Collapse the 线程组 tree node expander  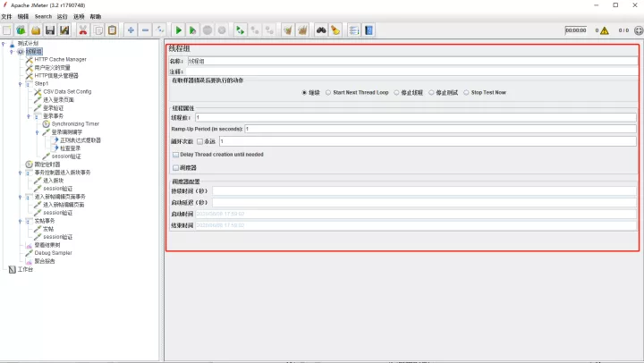pos(12,52)
